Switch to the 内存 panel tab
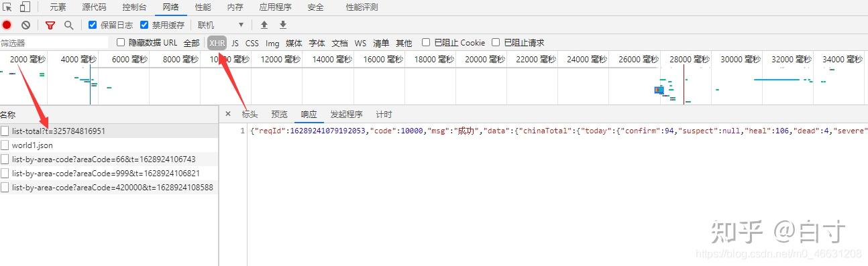 235,7
